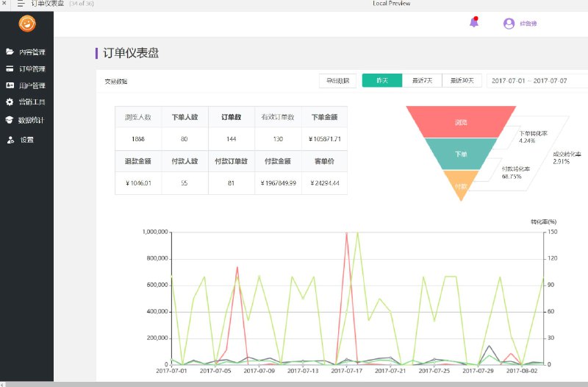Click the 浏览人数 table header
Screen dimensions: 588x387
tap(138, 117)
